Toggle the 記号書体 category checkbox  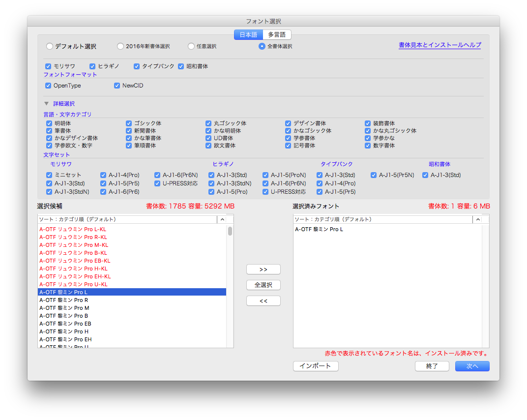pos(288,146)
